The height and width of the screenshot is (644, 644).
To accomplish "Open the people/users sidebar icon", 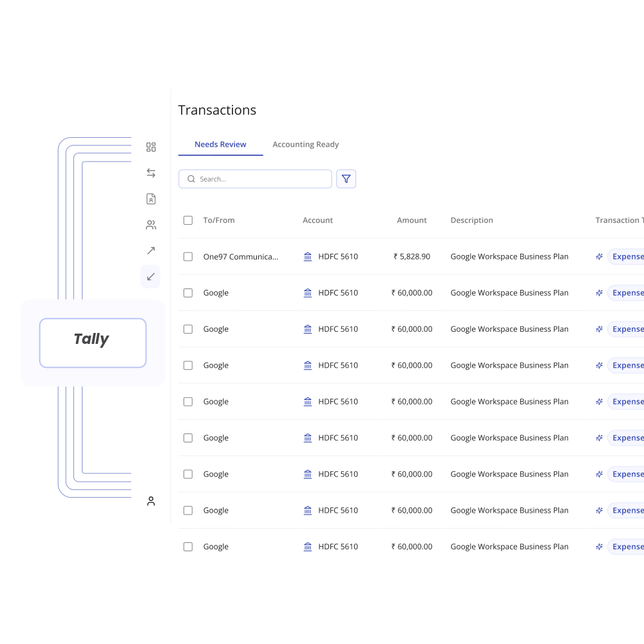I will [x=151, y=225].
